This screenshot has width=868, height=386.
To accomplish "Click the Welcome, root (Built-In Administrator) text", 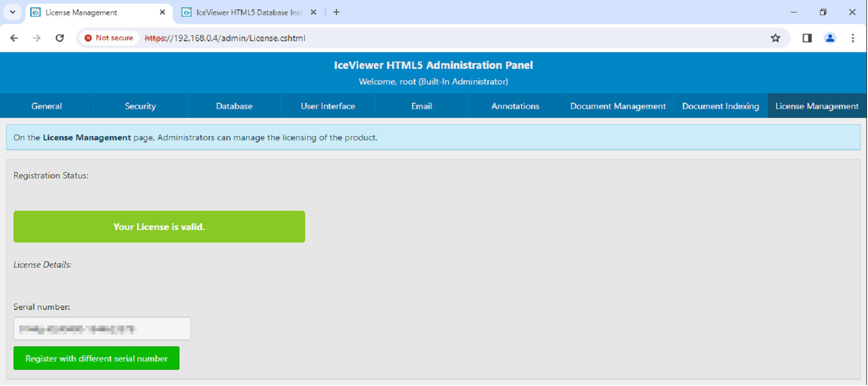I will pos(433,81).
